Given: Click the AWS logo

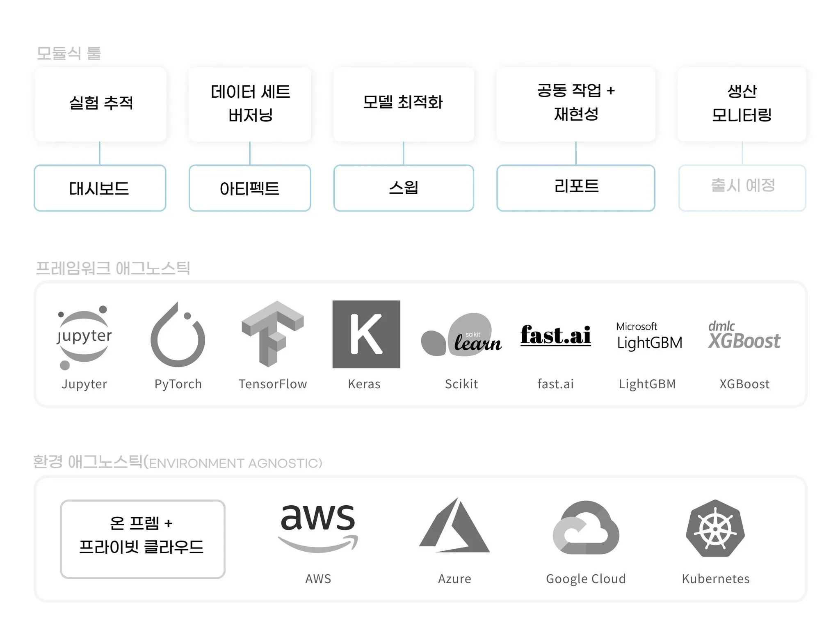Looking at the screenshot, I should pos(318,527).
